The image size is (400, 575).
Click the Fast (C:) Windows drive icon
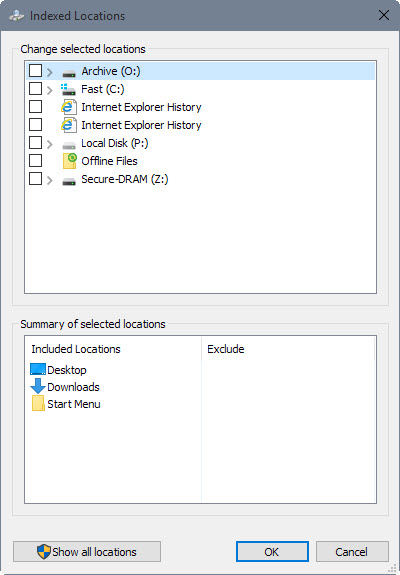pos(68,89)
